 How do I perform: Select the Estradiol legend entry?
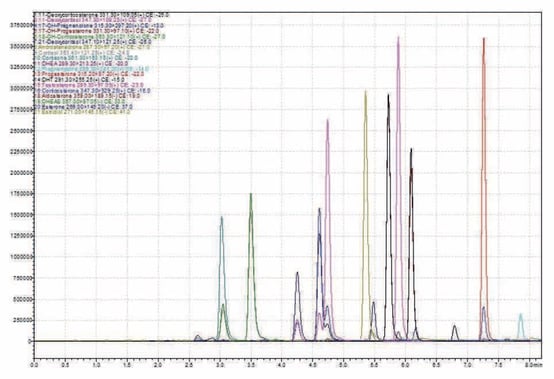tap(82, 112)
